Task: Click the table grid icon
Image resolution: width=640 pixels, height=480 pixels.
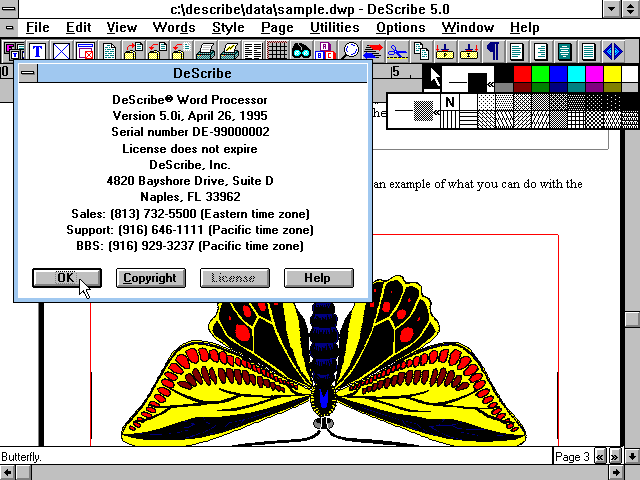Action: coord(277,51)
